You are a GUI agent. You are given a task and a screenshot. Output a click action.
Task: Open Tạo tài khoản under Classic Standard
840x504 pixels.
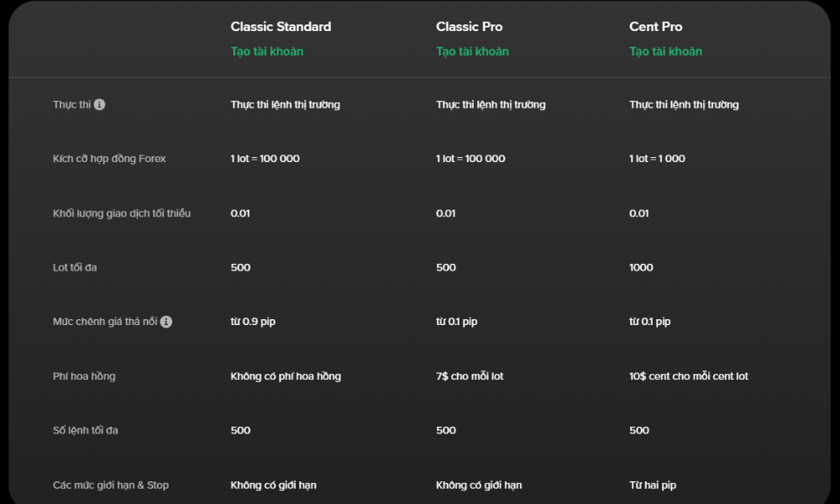267,51
